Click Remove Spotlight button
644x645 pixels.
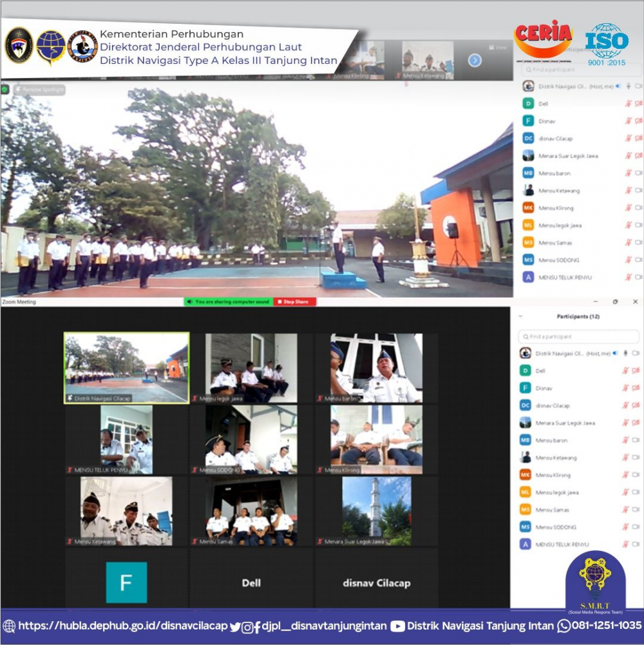[39, 90]
